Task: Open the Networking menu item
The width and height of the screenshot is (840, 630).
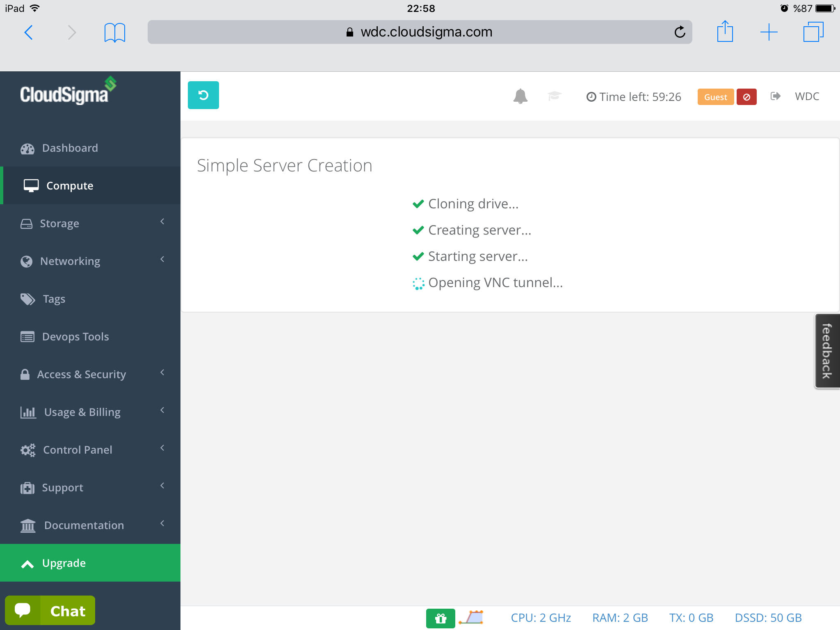Action: tap(90, 261)
